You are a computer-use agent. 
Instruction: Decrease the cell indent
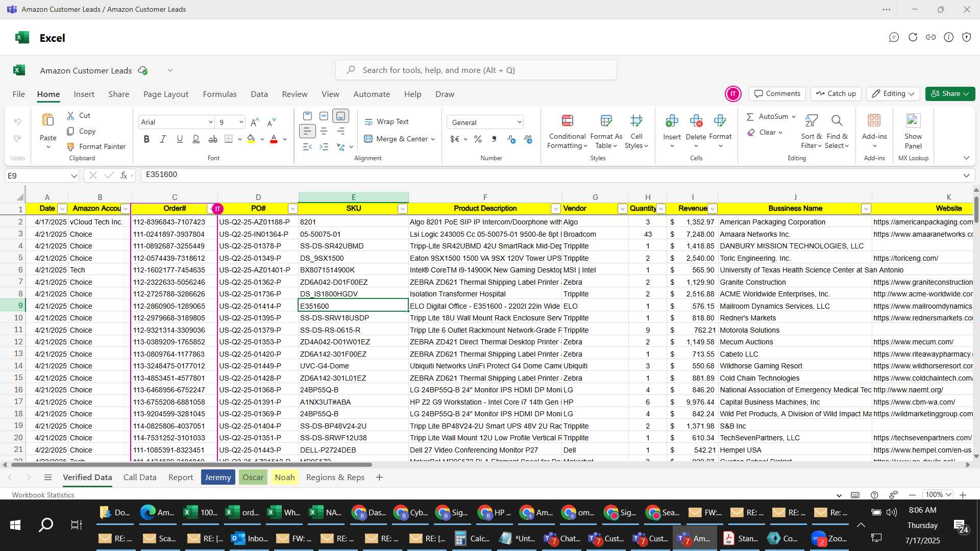coord(307,147)
